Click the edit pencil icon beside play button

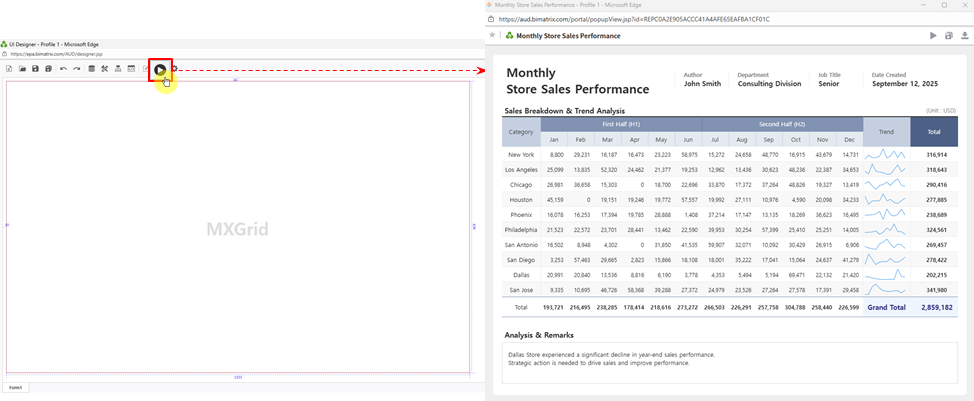[x=145, y=69]
